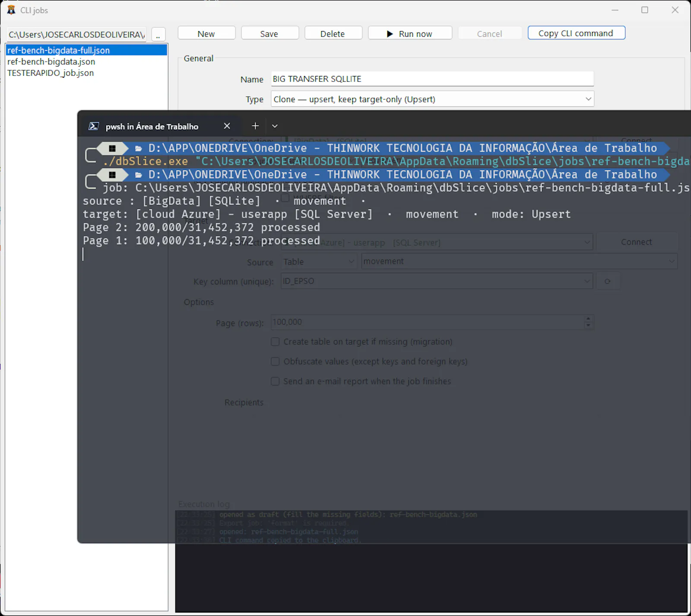The height and width of the screenshot is (616, 691).
Task: Close the pwsh in Área de Trabalho tab
Action: pyautogui.click(x=227, y=126)
